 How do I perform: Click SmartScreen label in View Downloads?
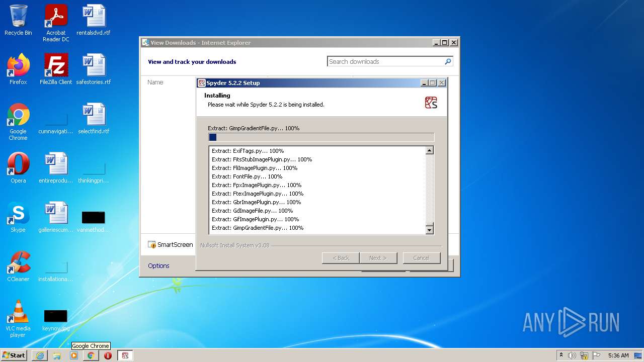tap(175, 244)
